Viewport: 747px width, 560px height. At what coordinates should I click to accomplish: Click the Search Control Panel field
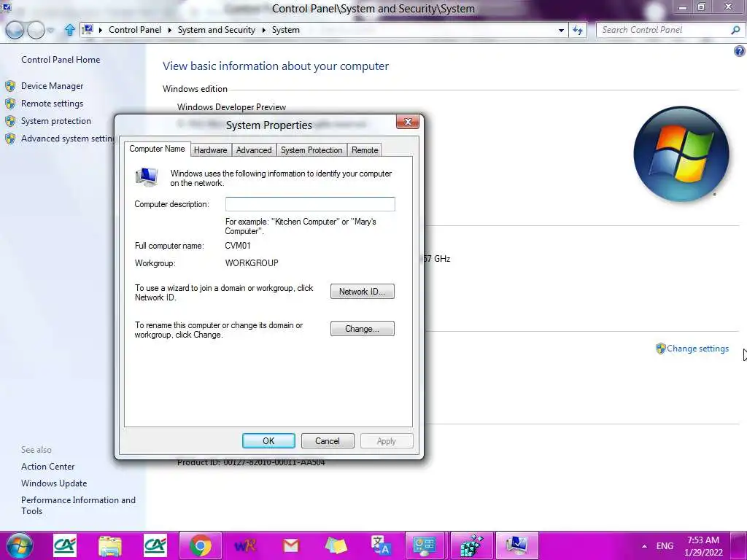[665, 30]
